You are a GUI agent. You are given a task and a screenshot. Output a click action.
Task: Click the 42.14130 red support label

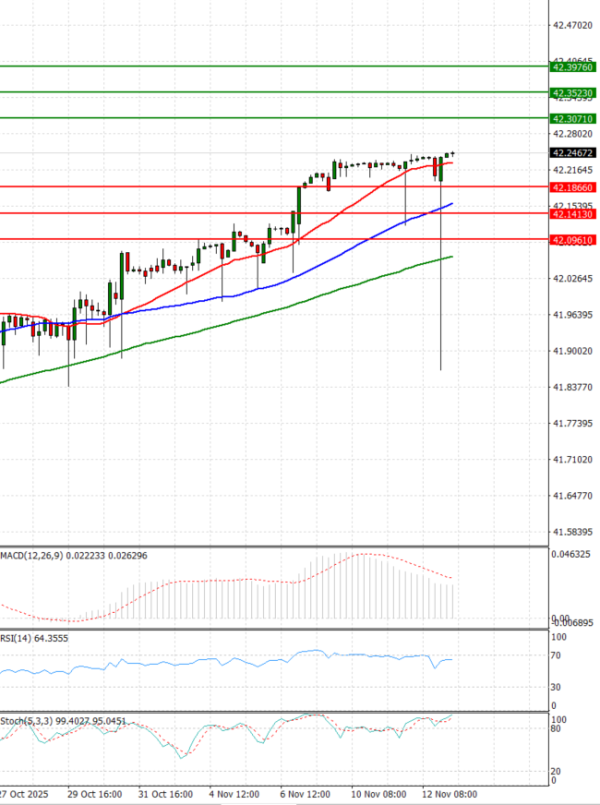click(573, 214)
